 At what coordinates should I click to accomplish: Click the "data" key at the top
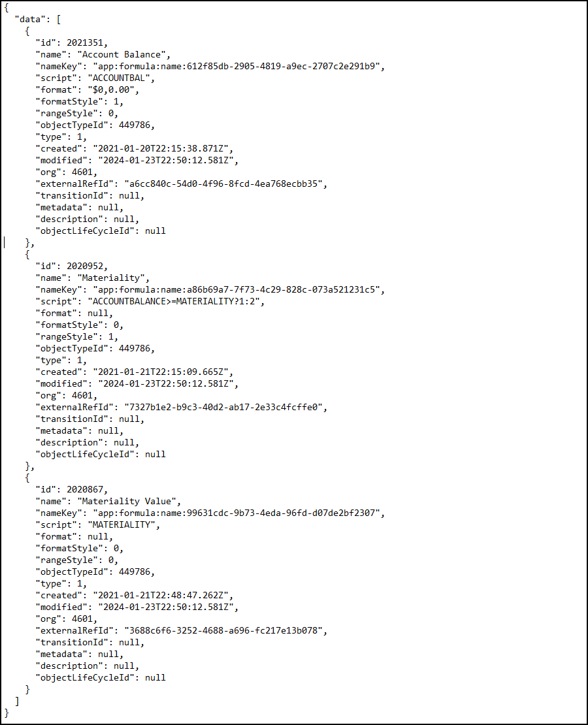30,20
